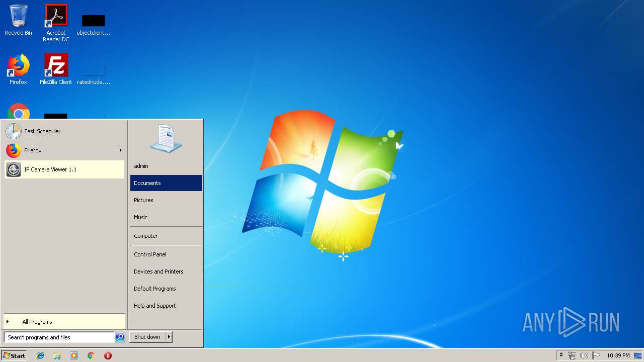644x362 pixels.
Task: Open Acrobat Reader DC desktop shortcut
Action: 56,23
